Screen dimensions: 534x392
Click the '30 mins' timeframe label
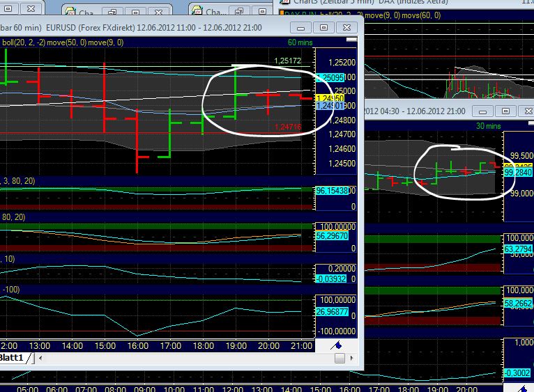pos(489,126)
